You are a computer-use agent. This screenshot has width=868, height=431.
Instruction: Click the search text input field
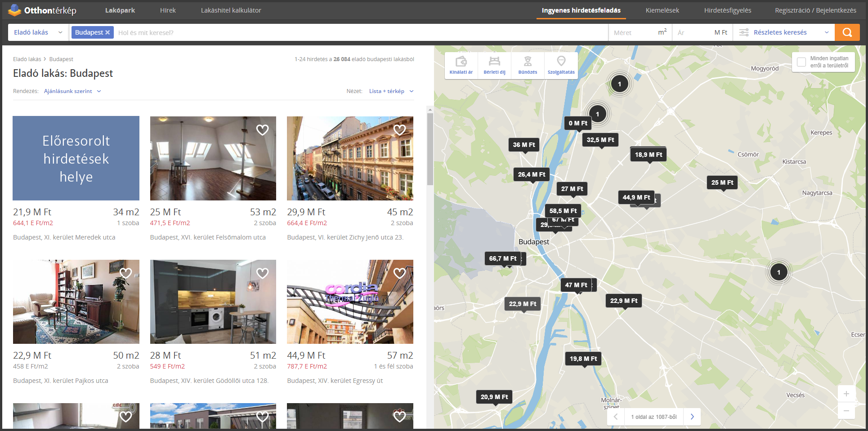coord(362,32)
